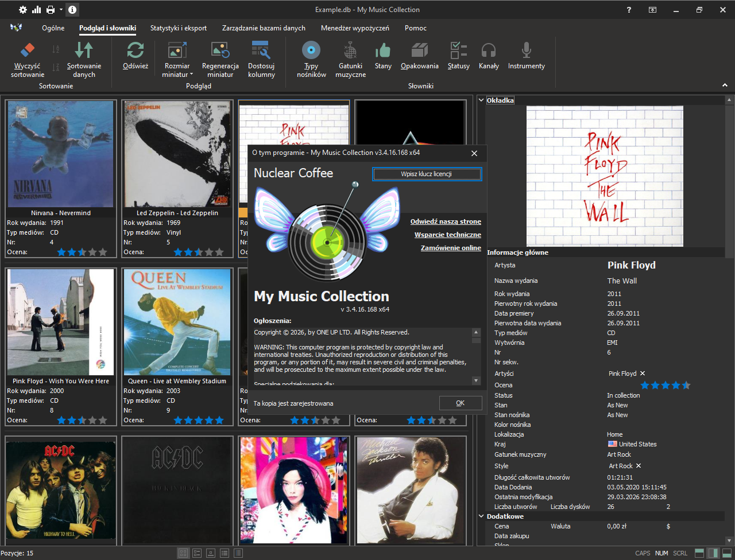Click the bar chart statistics icon in title bar
Screen dimensions: 735x560
pyautogui.click(x=37, y=10)
